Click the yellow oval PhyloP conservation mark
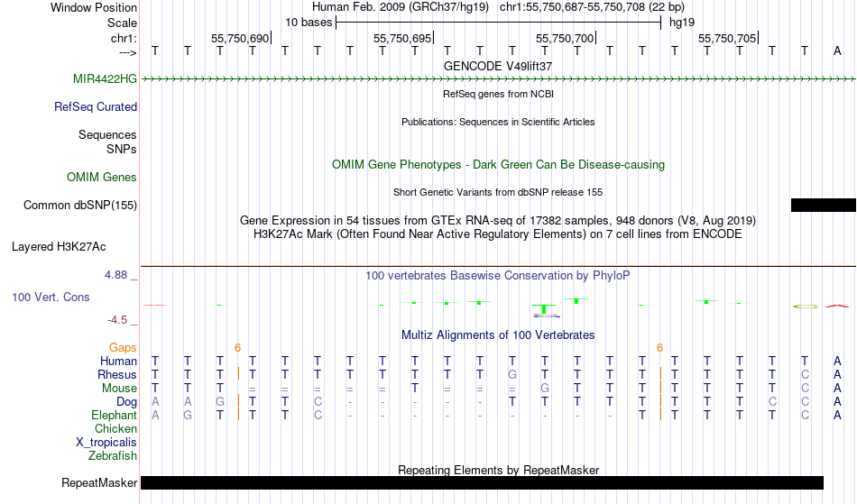Image resolution: width=857 pixels, height=504 pixels. pos(806,307)
